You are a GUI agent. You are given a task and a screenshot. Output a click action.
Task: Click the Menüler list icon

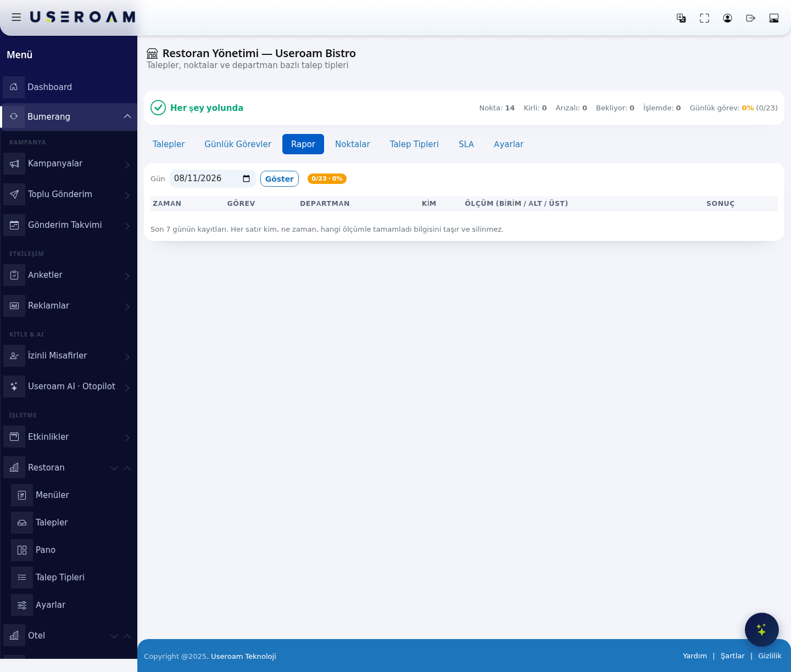[22, 495]
